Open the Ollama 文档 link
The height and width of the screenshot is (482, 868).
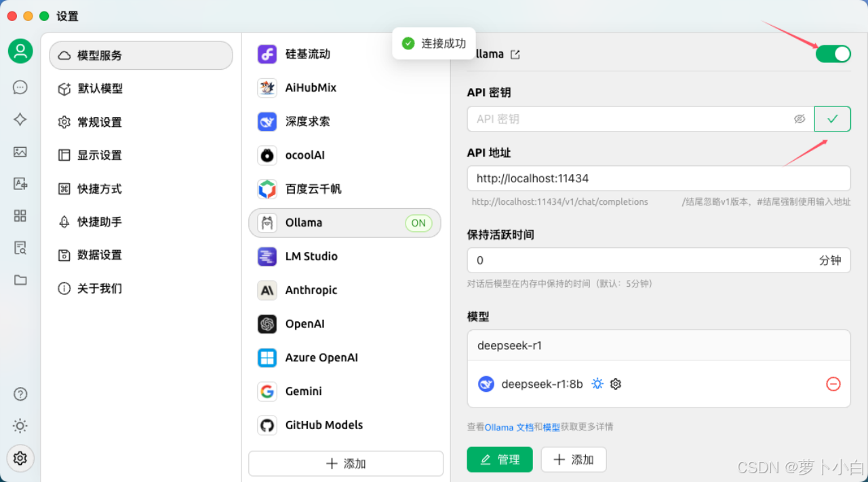point(509,427)
